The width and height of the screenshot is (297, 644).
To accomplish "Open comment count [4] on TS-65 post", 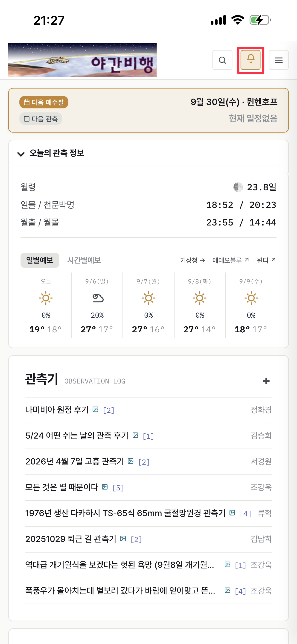I will tap(245, 513).
